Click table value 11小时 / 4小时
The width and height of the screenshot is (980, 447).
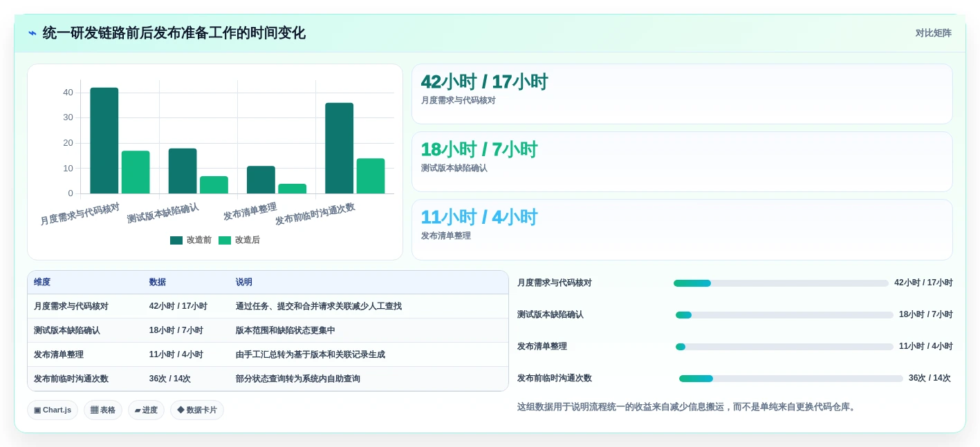(176, 354)
